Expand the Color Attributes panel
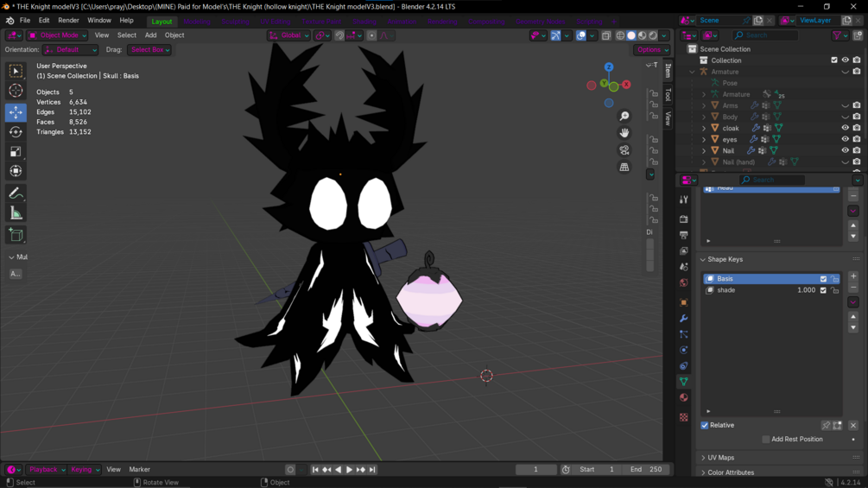The width and height of the screenshot is (868, 488). (730, 472)
